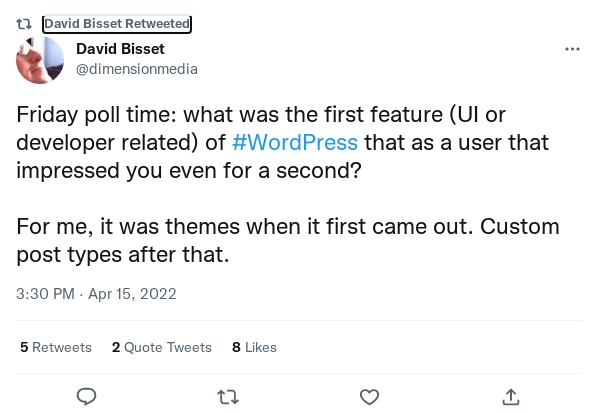The height and width of the screenshot is (413, 598).
Task: View the 5 Retweets list
Action: (x=56, y=347)
